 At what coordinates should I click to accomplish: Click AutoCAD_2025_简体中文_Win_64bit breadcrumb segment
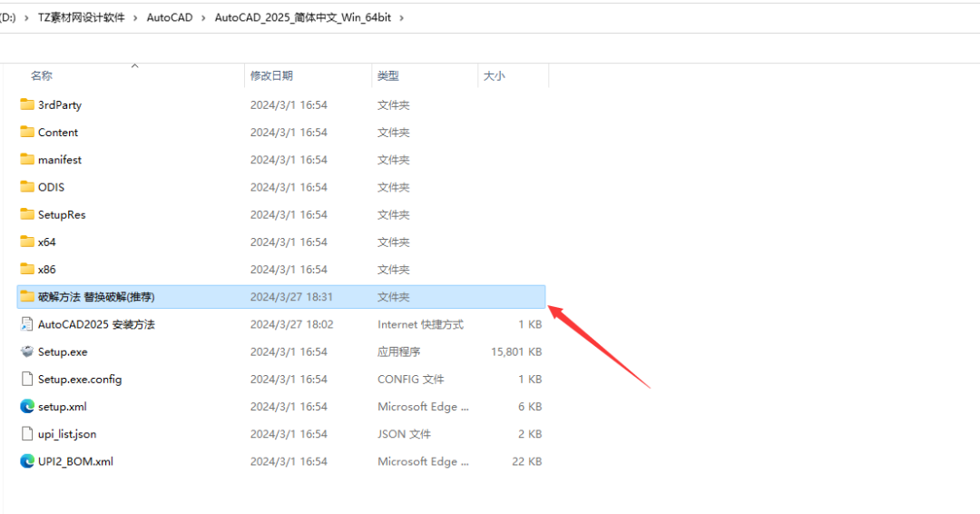pos(303,17)
